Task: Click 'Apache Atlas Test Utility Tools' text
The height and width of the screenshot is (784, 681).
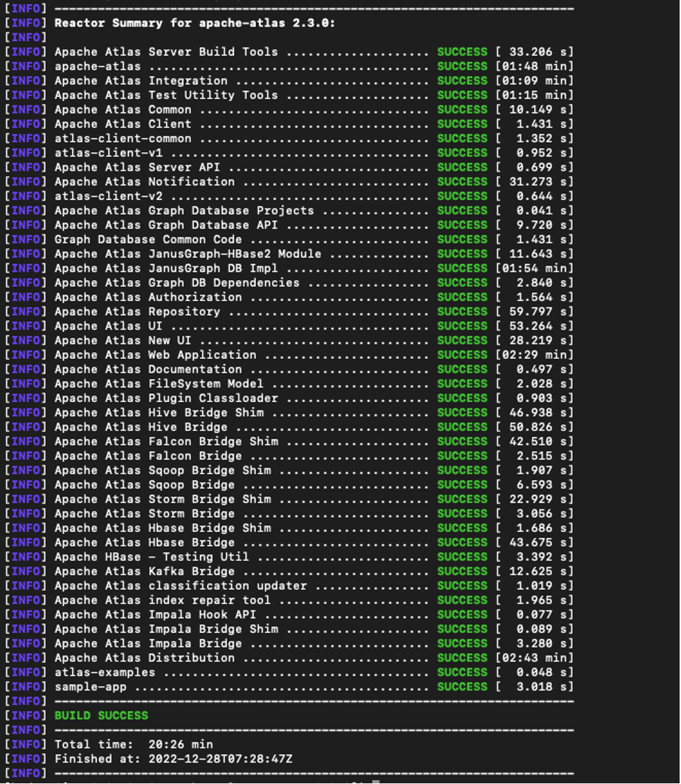Action: pos(166,95)
